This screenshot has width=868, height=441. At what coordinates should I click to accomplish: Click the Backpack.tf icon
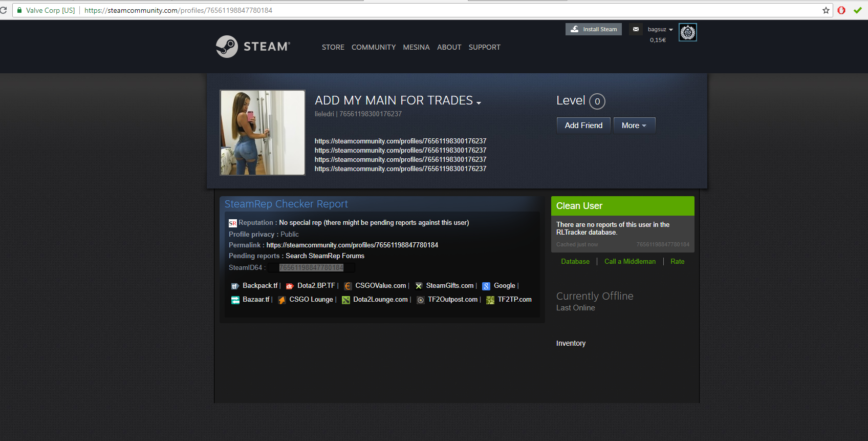(235, 286)
